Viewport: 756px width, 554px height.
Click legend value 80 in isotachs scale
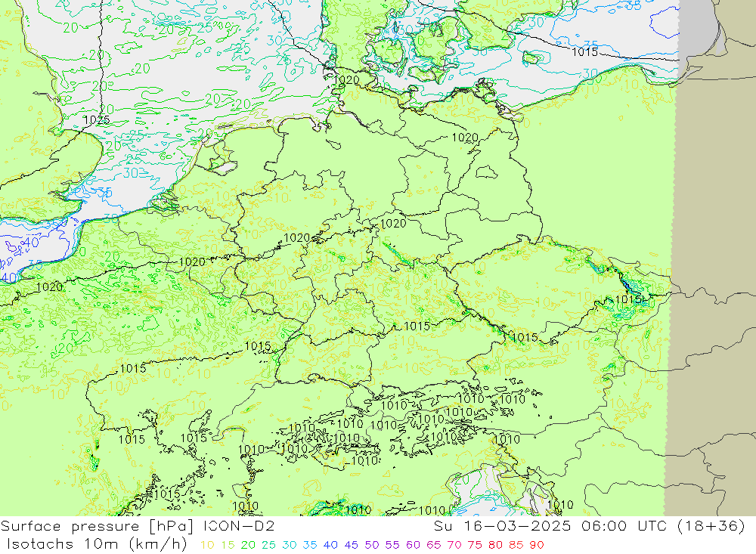pos(496,545)
